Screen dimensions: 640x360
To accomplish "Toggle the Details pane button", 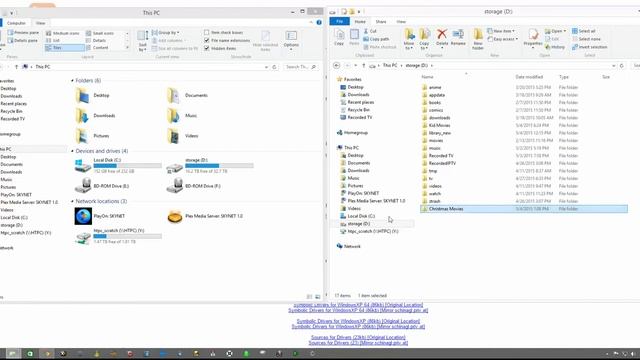I will [23, 40].
